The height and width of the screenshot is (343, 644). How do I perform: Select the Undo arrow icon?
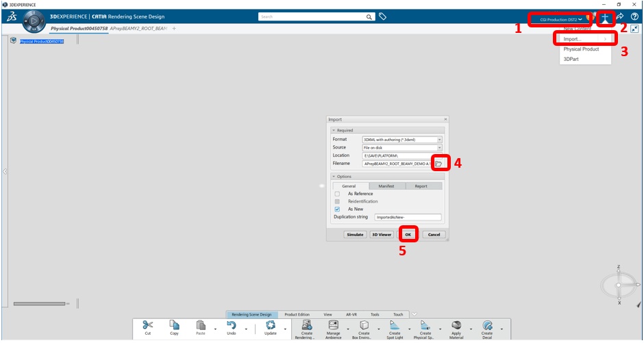tap(232, 325)
